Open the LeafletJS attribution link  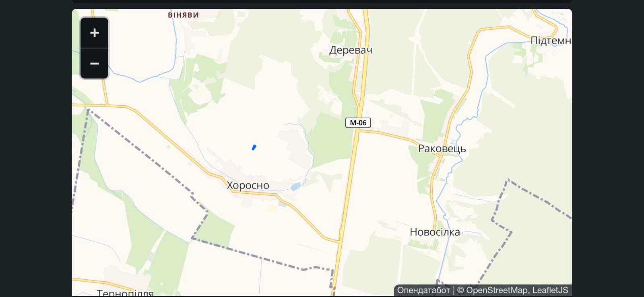click(550, 290)
